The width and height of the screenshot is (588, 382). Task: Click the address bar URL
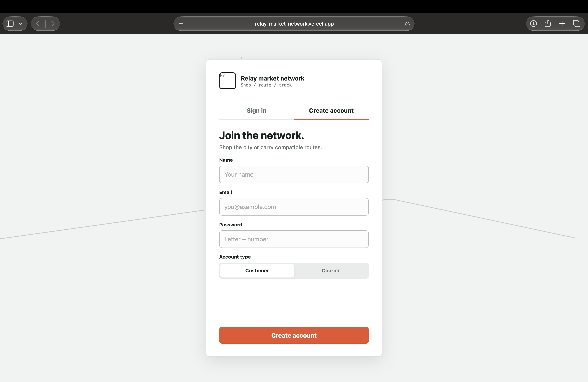294,24
